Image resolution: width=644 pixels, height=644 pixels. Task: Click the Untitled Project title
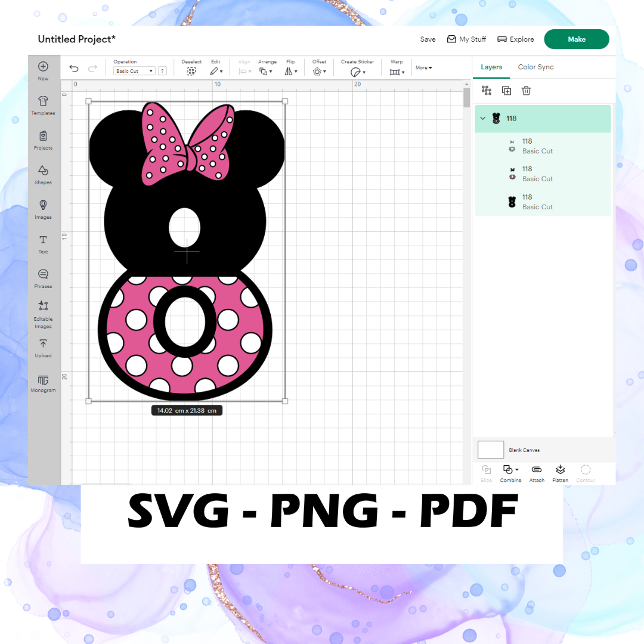[x=76, y=39]
